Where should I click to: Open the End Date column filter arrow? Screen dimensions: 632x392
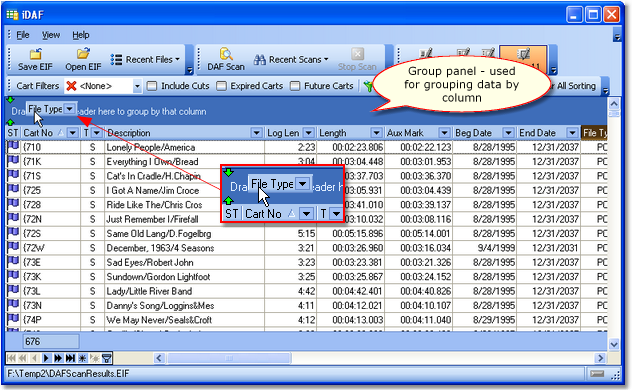[x=572, y=133]
